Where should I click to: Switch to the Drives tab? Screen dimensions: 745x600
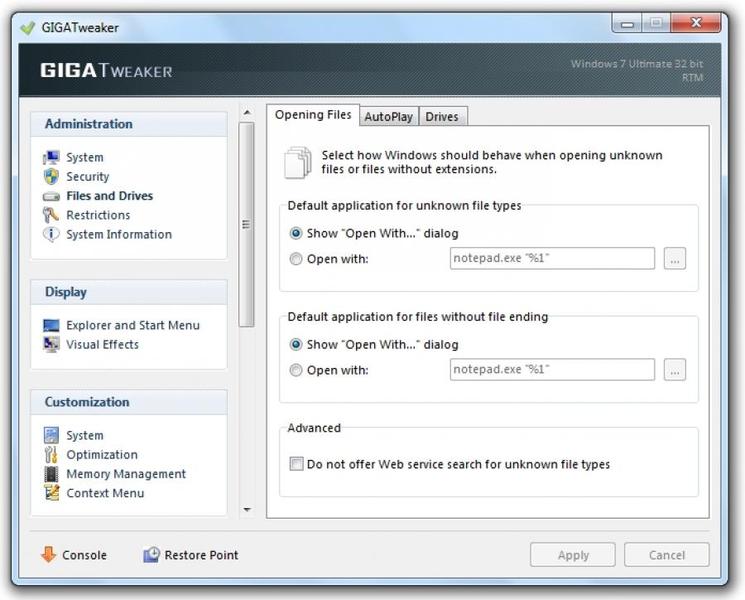coord(442,116)
